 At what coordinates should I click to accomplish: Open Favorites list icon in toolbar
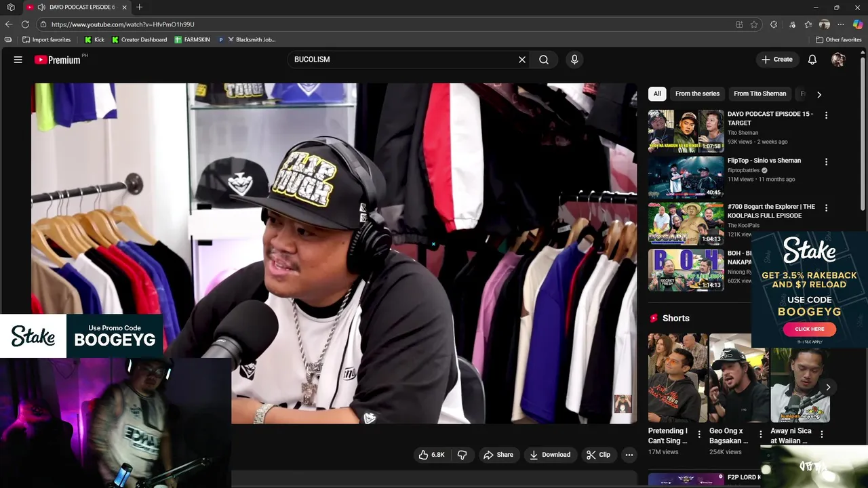[x=808, y=24]
